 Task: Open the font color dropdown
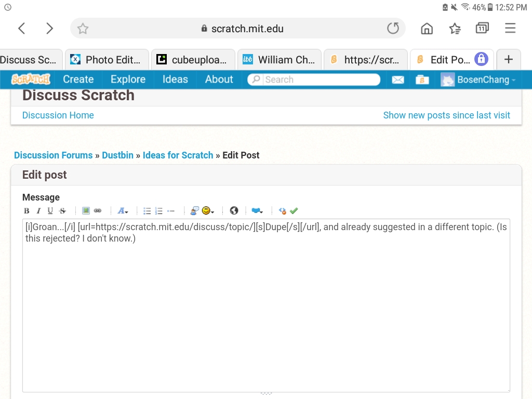click(123, 210)
